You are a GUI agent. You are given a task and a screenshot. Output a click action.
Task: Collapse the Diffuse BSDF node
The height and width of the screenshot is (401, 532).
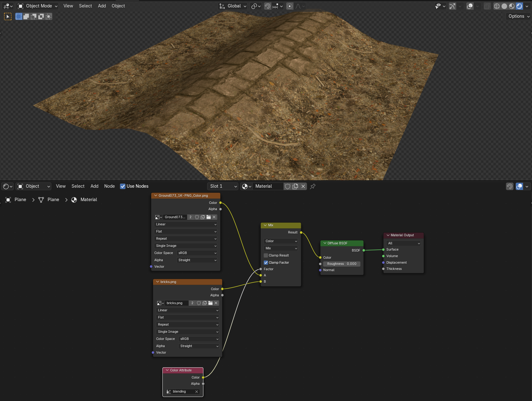click(325, 243)
